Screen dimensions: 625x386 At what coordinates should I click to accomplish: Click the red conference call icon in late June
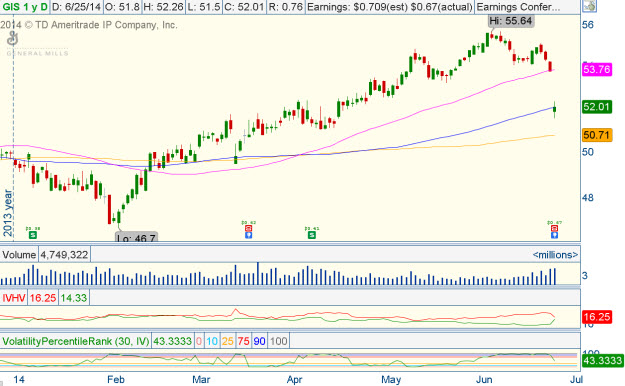[554, 228]
